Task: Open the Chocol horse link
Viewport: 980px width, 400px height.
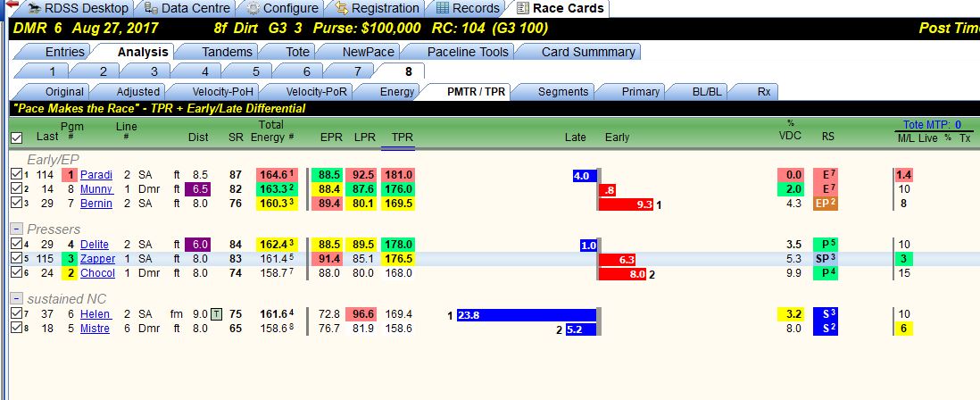Action: coord(97,273)
